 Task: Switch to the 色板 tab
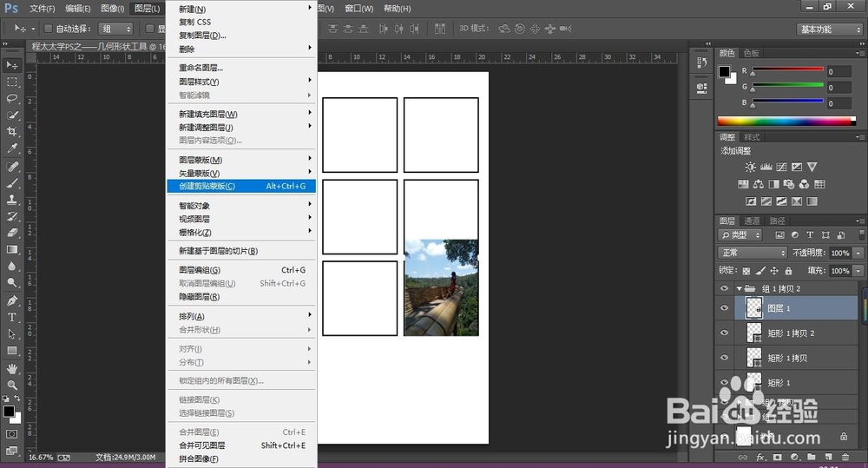pyautogui.click(x=751, y=53)
